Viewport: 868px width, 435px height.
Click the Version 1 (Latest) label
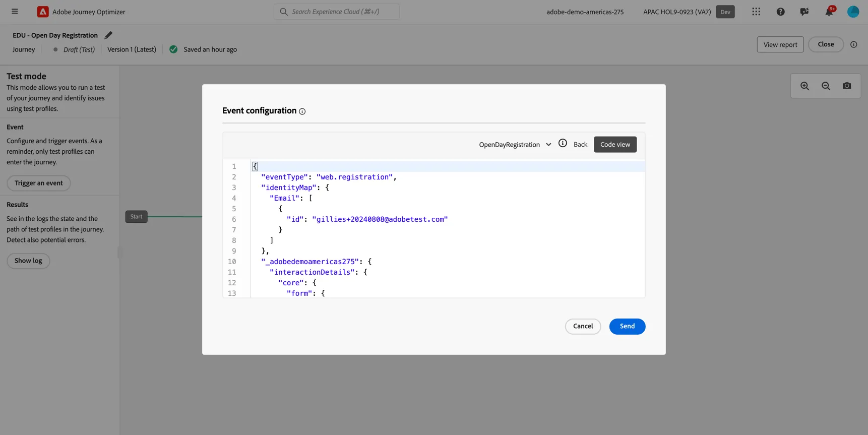pos(132,49)
